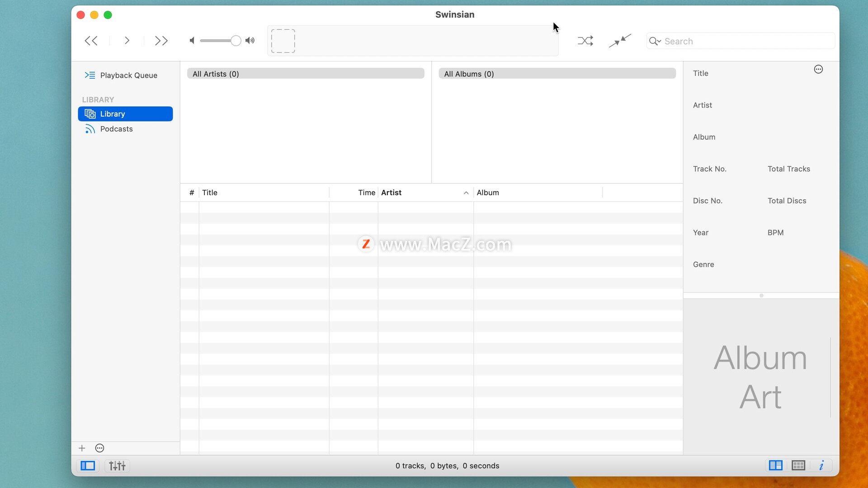
Task: Mute volume with the quiet speaker icon
Action: click(x=192, y=41)
